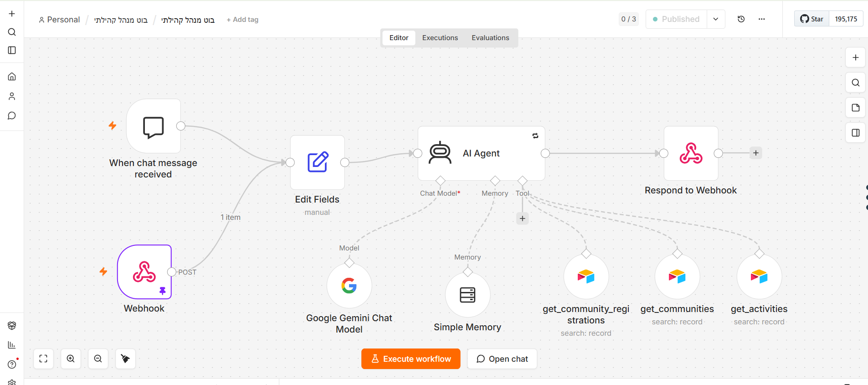Switch to the Evaluations tab
Screen dimensions: 868x385
tap(490, 38)
